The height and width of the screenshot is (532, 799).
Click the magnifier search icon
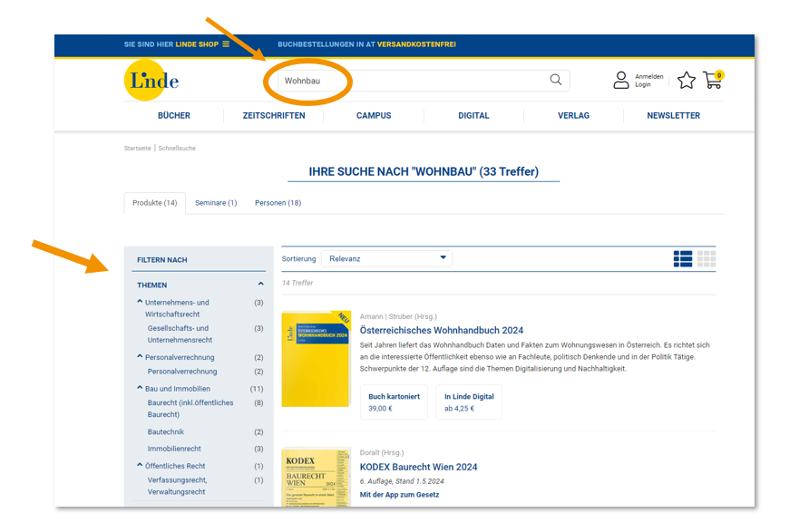(x=555, y=80)
